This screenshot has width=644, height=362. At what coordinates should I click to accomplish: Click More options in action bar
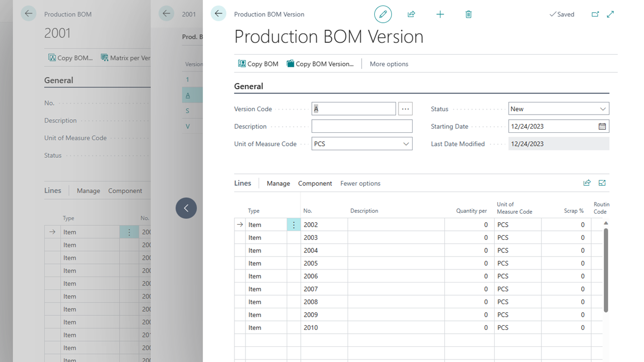[389, 64]
